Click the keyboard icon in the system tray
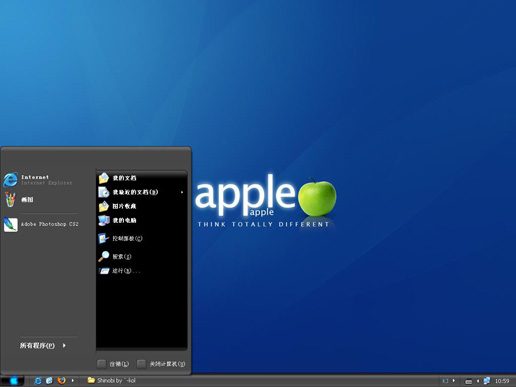Viewport: 516px width, 387px height. (x=468, y=381)
